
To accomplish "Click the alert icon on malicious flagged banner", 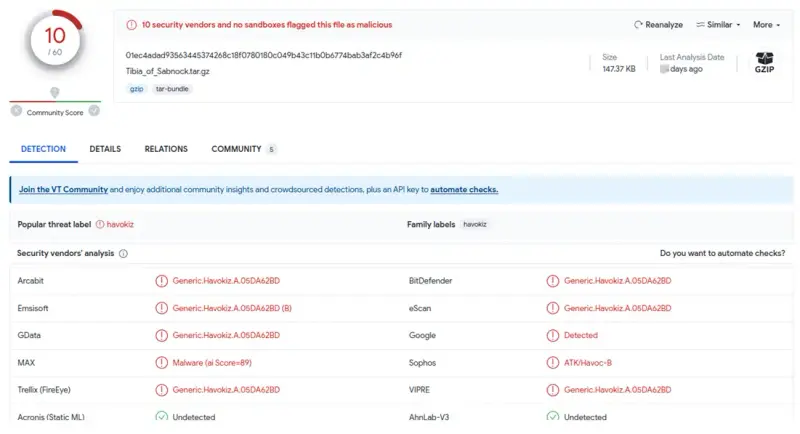I will click(132, 24).
